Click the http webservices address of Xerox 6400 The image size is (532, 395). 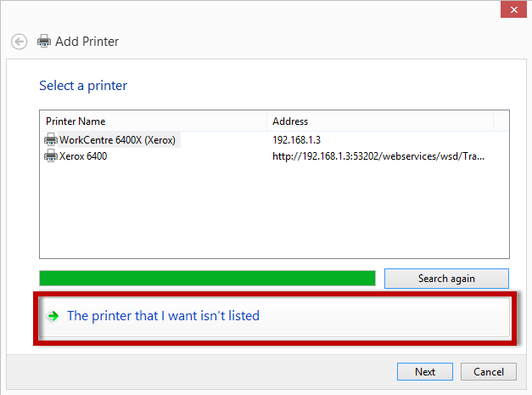(x=378, y=156)
